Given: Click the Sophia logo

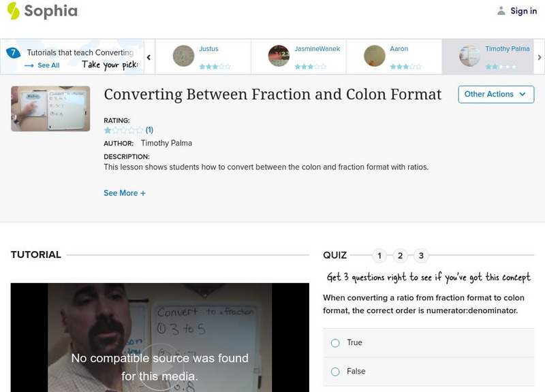Looking at the screenshot, I should point(43,11).
